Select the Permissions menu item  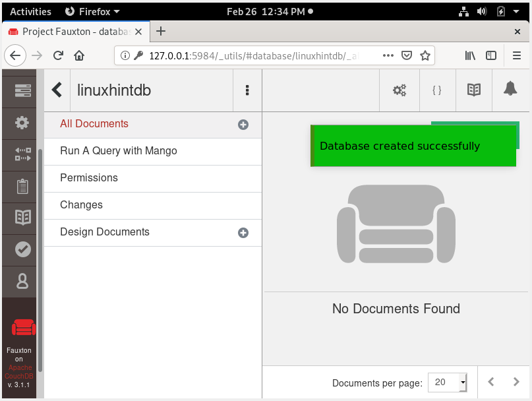89,178
